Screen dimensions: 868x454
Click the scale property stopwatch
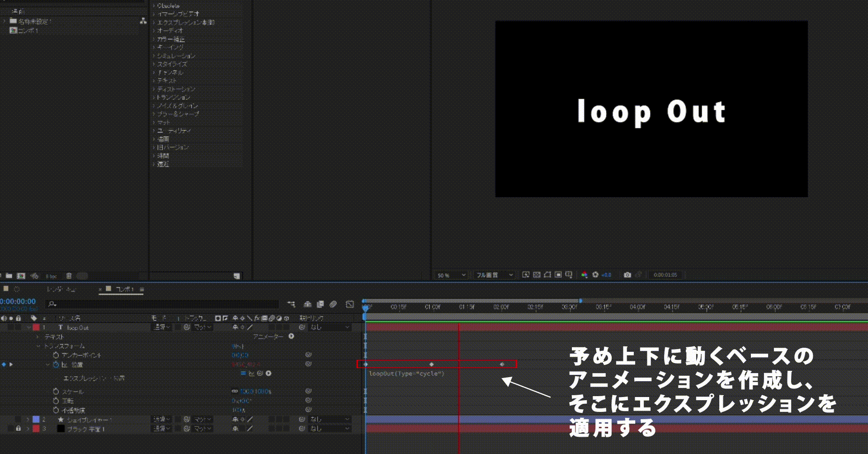point(56,391)
